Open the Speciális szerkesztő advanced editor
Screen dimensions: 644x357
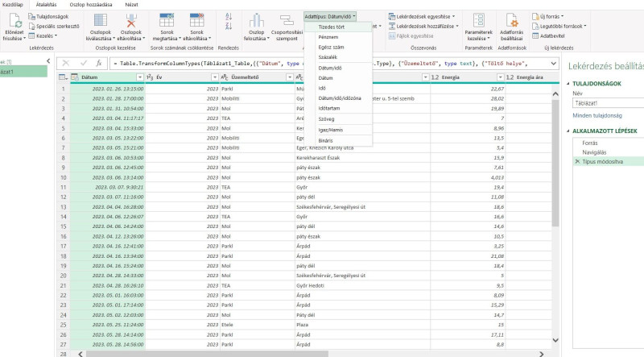54,26
